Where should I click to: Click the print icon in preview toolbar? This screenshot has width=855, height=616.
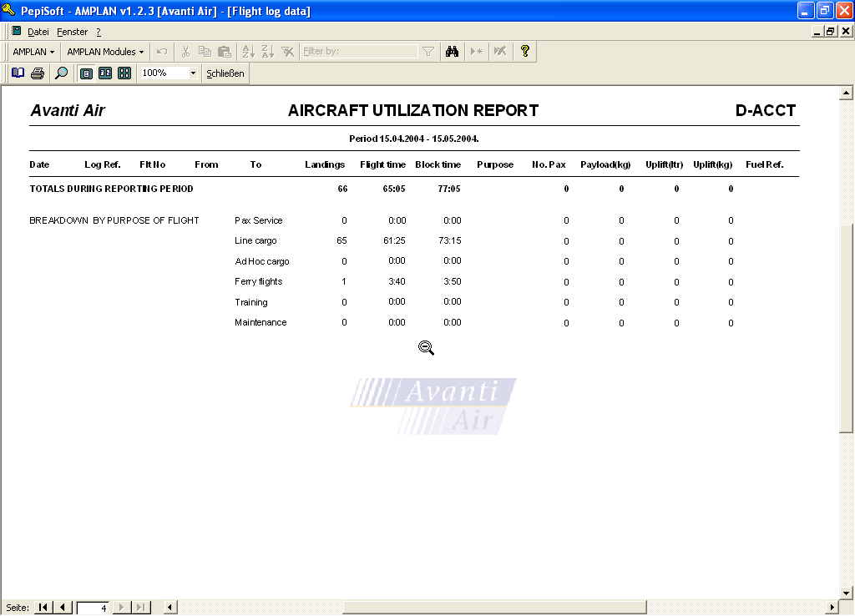click(x=38, y=73)
